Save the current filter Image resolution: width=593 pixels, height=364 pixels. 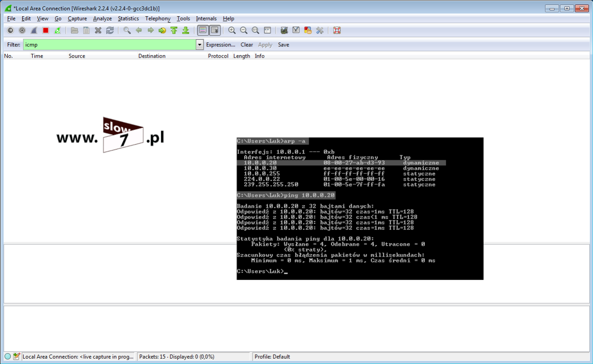[283, 45]
